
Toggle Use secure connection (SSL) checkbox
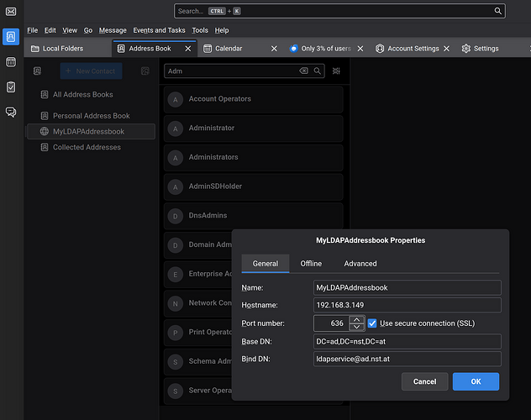(373, 323)
